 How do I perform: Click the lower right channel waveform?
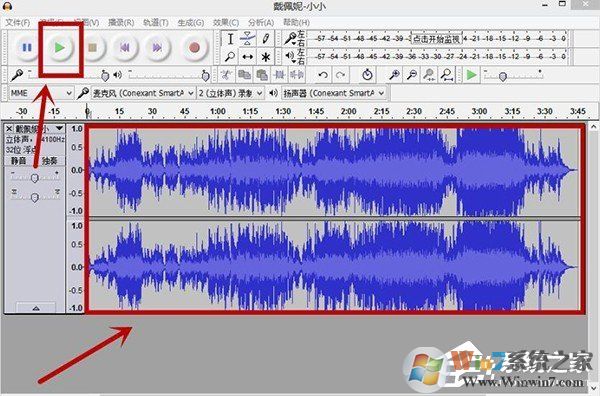pos(334,266)
